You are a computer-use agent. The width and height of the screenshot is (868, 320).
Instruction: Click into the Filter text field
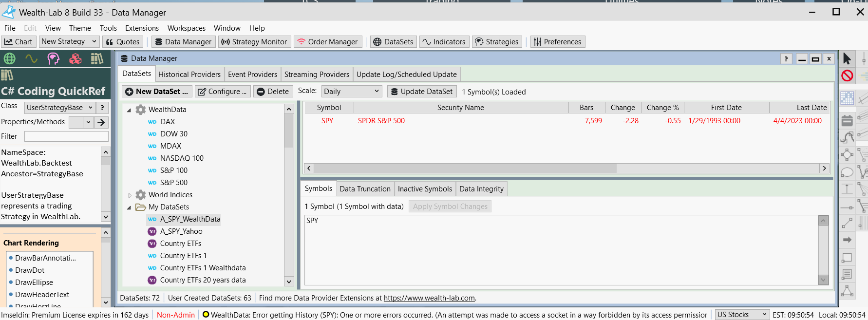coord(66,136)
